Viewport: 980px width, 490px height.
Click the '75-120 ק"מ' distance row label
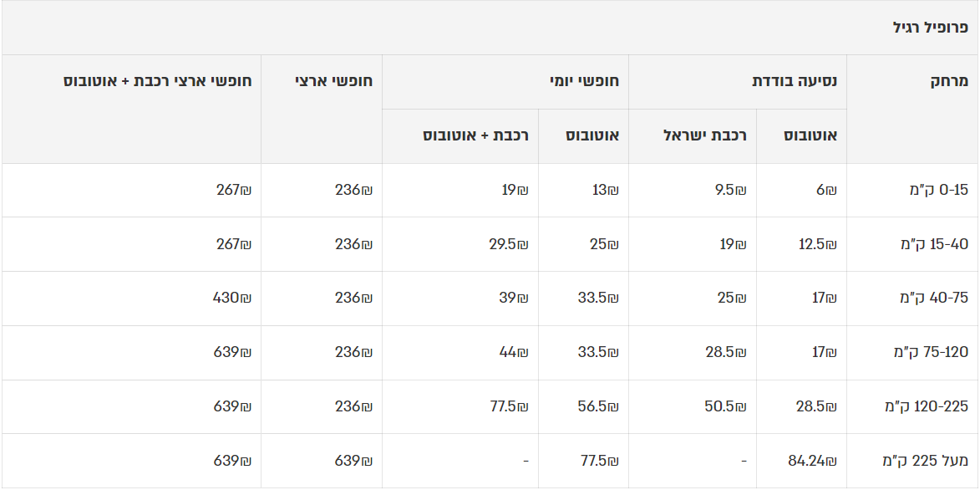pyautogui.click(x=930, y=353)
